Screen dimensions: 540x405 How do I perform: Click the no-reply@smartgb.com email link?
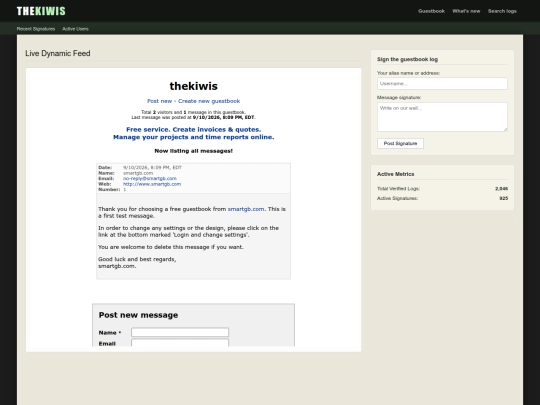150,178
